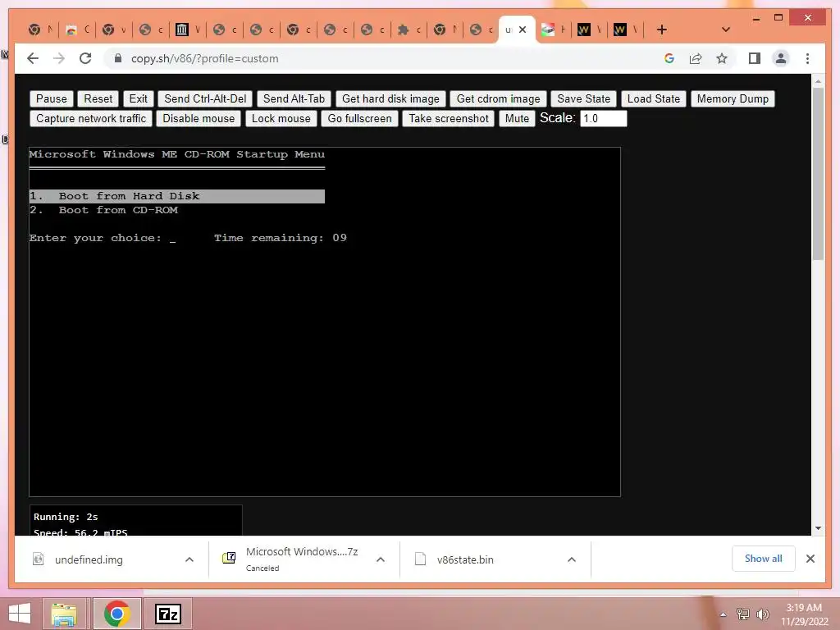
Task: Click the Google icon in address bar
Action: [x=669, y=58]
